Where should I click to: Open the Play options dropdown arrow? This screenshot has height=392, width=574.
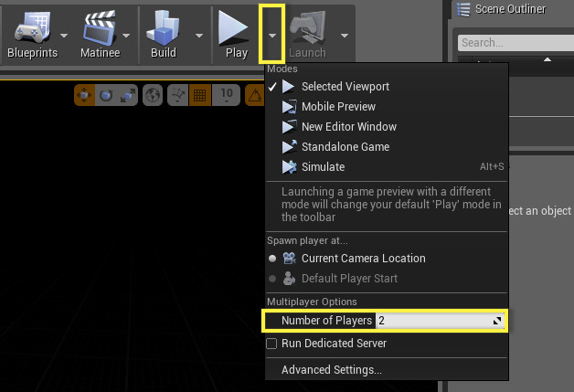[272, 36]
